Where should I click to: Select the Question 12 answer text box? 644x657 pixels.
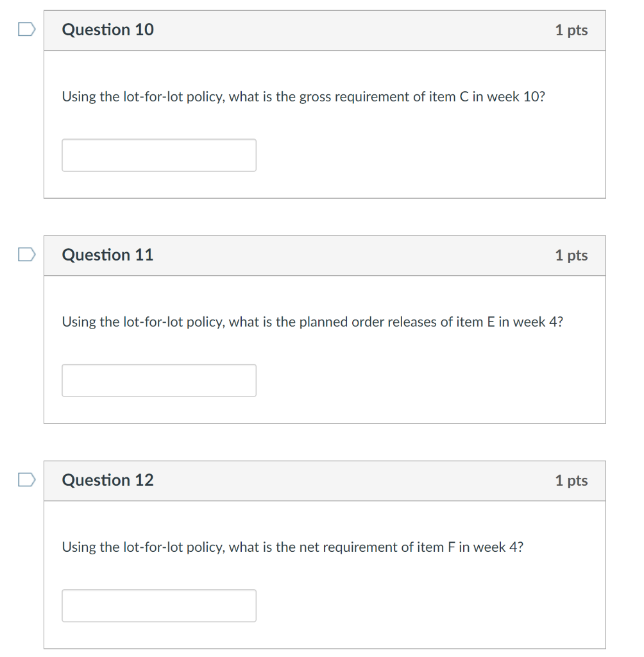click(159, 606)
